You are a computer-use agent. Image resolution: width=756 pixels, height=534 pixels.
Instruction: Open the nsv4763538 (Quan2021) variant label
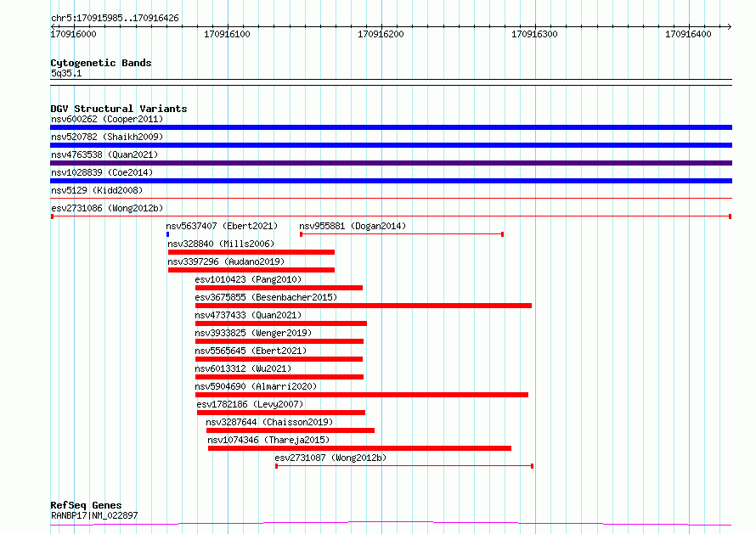pos(104,155)
